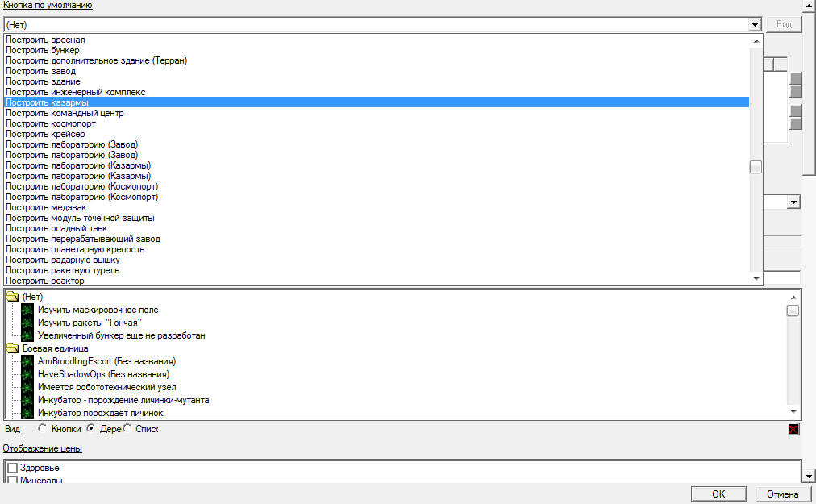This screenshot has height=504, width=816.
Task: Click the "Отображение цены" link label
Action: coord(43,448)
